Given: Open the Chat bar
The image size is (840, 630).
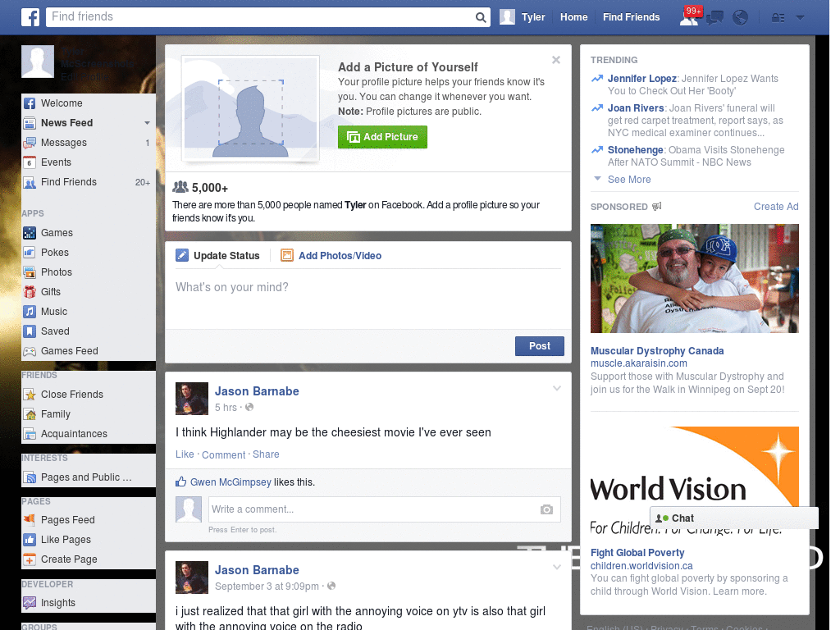Looking at the screenshot, I should point(734,518).
